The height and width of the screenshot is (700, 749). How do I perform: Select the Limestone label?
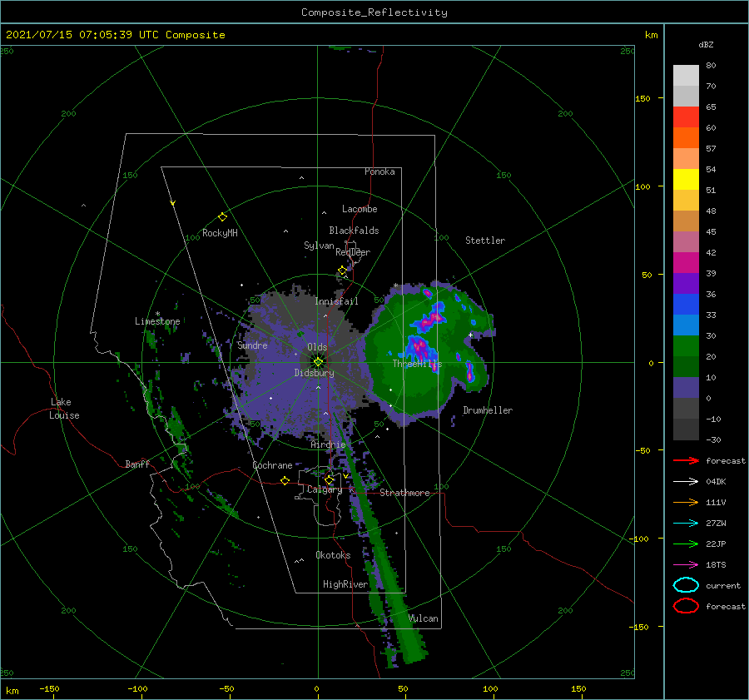157,321
